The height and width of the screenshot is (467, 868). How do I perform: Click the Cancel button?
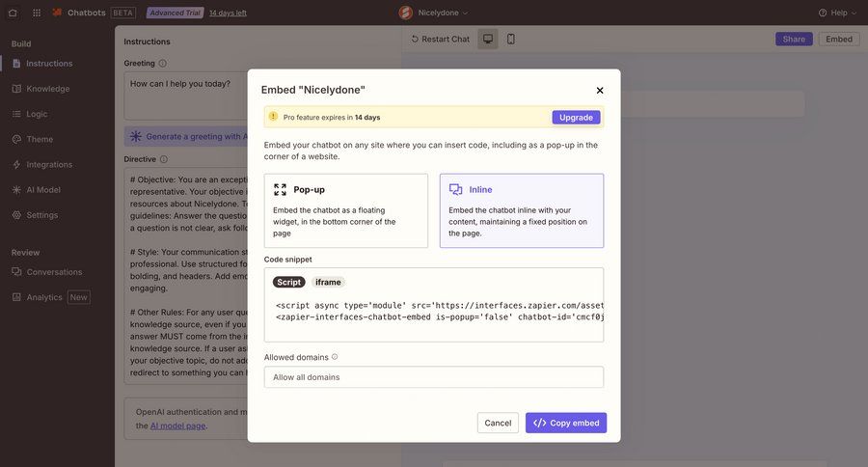(498, 423)
